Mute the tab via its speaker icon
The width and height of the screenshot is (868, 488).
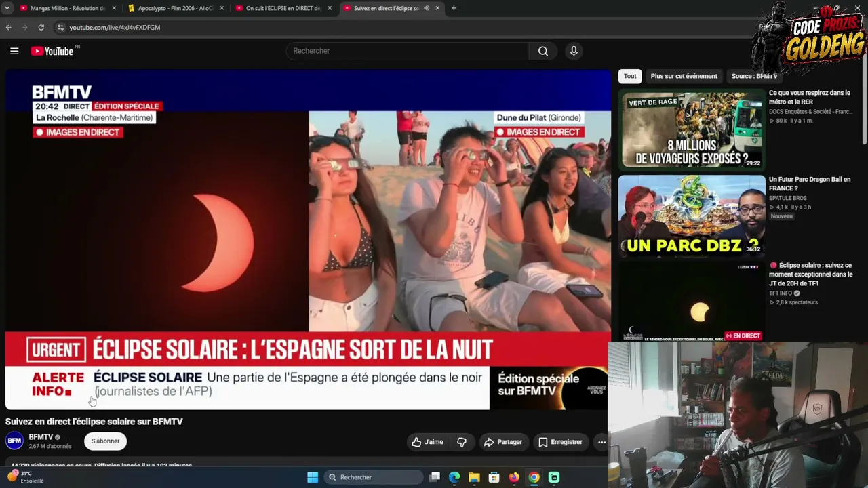pyautogui.click(x=427, y=8)
